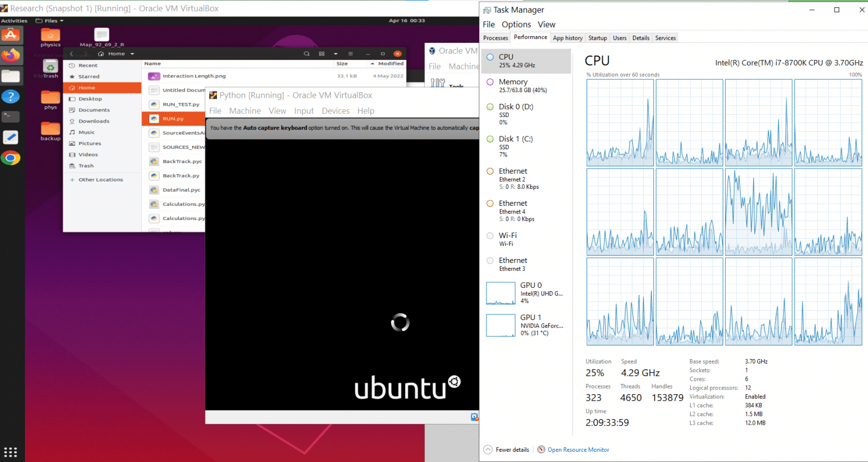The height and width of the screenshot is (462, 868).
Task: Open the terminal from the dock
Action: pyautogui.click(x=11, y=116)
